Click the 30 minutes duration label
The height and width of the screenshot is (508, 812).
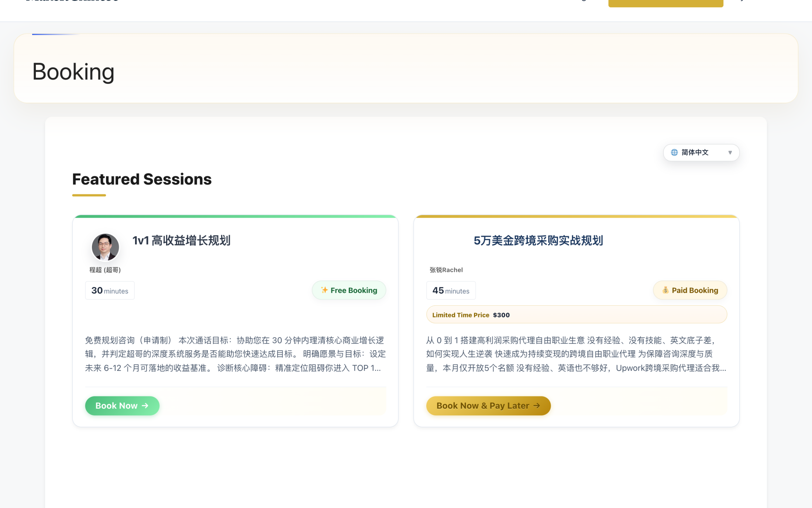(110, 290)
